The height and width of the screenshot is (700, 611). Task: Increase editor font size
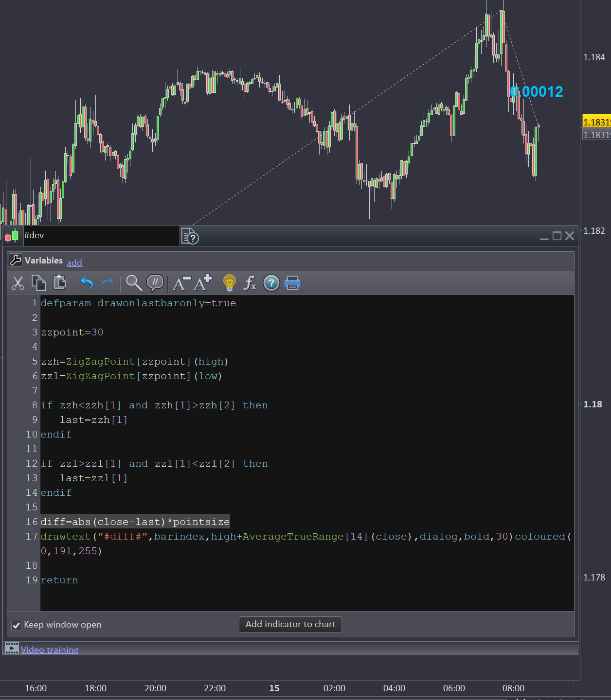pos(203,283)
